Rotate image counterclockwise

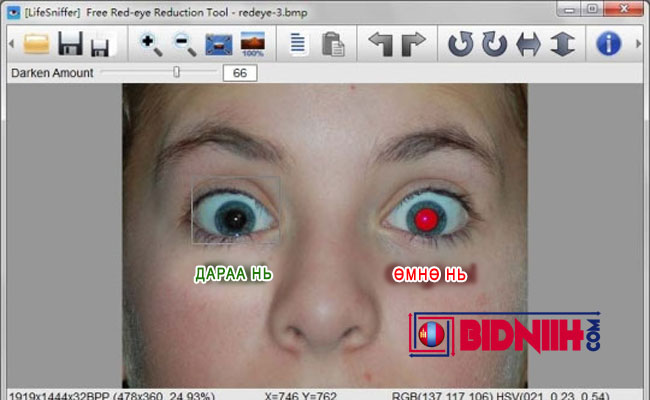(460, 44)
